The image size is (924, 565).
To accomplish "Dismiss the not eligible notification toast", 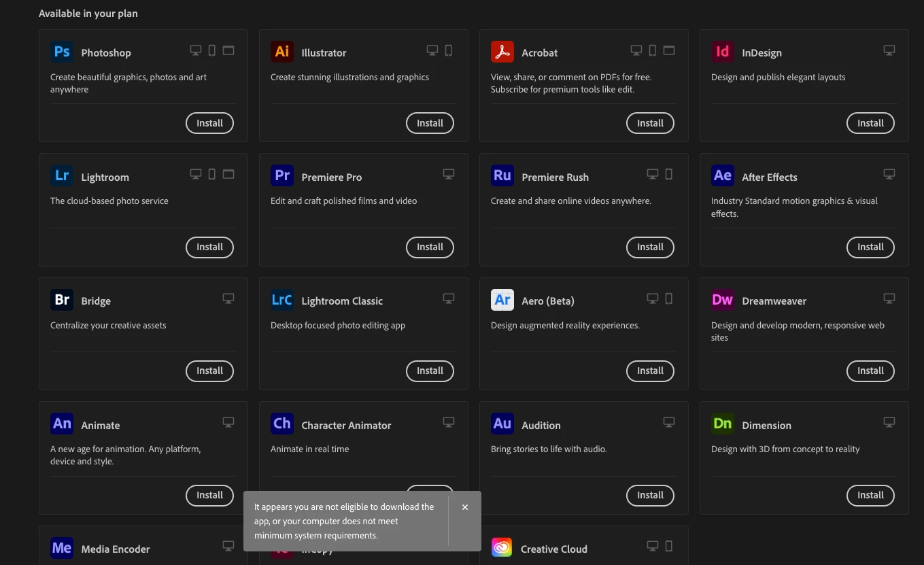I will 465,507.
